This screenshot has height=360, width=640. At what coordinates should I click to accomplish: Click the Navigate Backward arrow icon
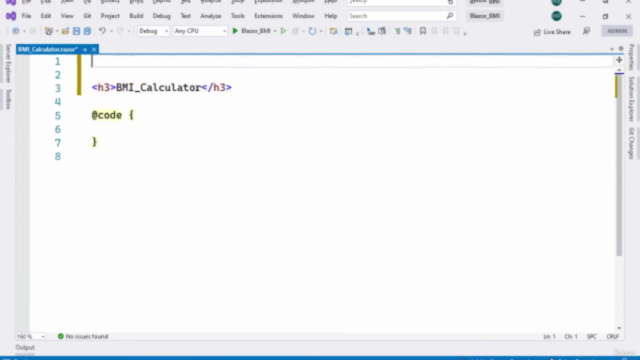click(x=16, y=31)
